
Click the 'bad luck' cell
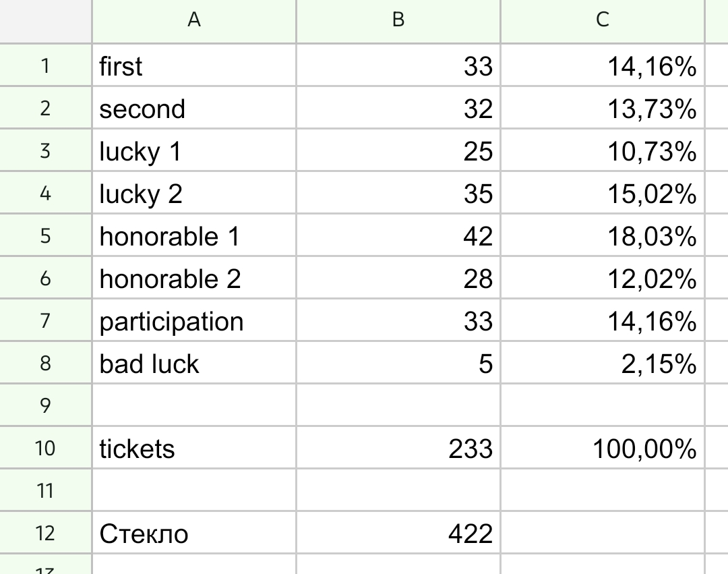coord(194,364)
